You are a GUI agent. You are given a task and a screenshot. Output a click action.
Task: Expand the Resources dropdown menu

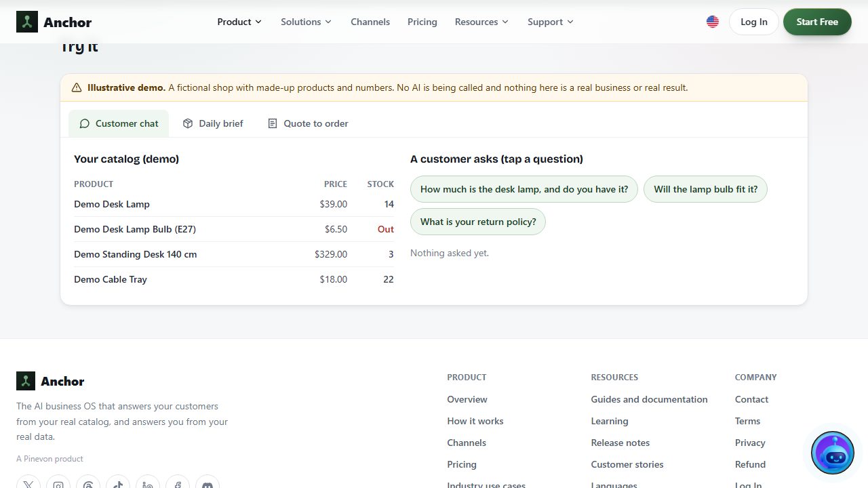coord(481,22)
